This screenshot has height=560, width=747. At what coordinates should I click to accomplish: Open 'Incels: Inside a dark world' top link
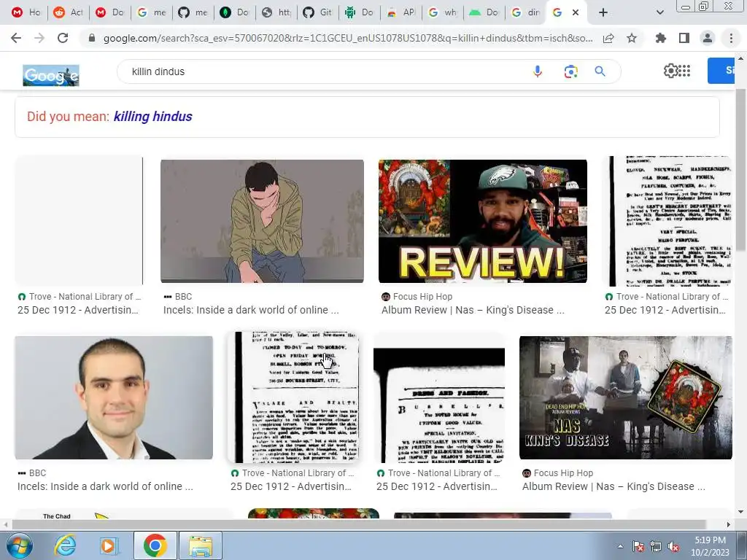point(251,310)
